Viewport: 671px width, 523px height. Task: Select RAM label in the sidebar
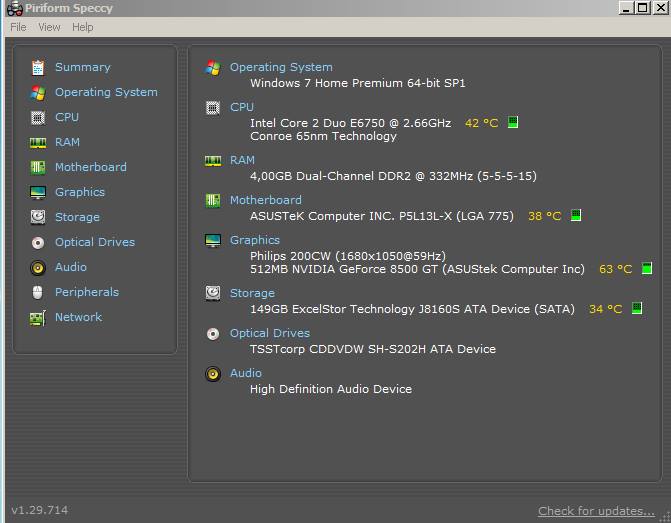pyautogui.click(x=67, y=142)
